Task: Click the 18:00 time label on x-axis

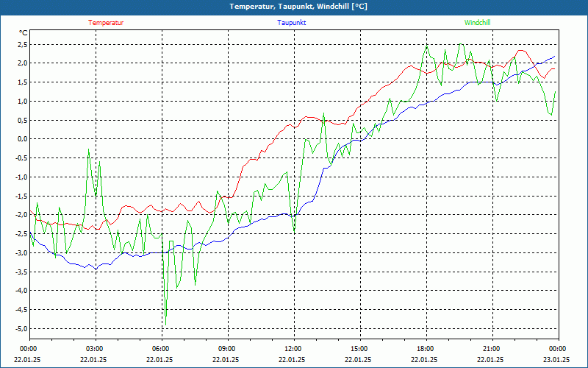Action: click(x=427, y=349)
